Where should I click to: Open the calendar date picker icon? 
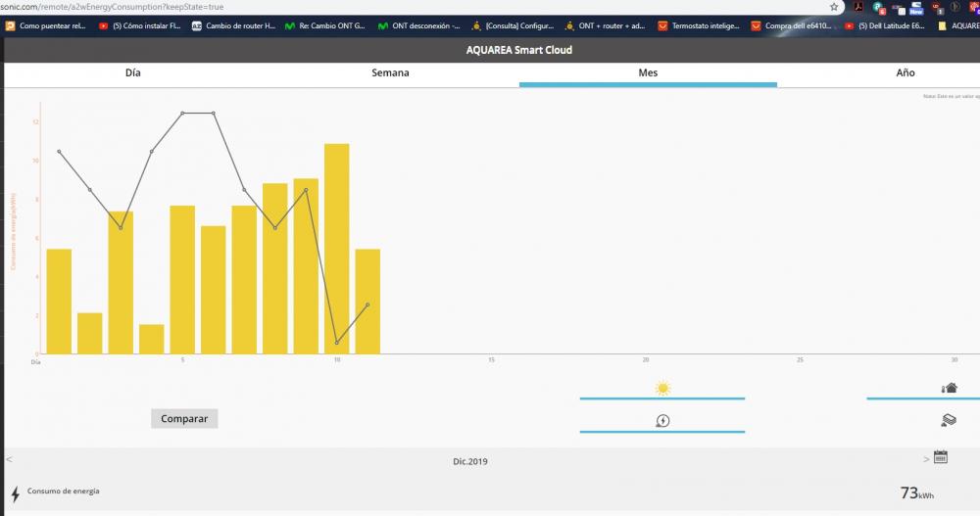pos(941,456)
